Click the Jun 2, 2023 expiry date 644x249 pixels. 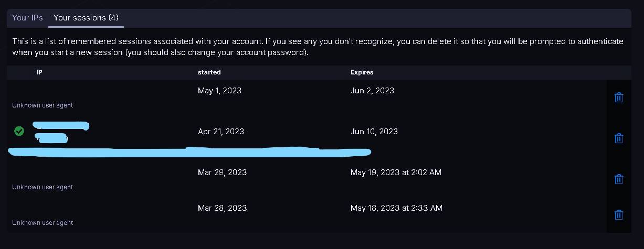372,91
